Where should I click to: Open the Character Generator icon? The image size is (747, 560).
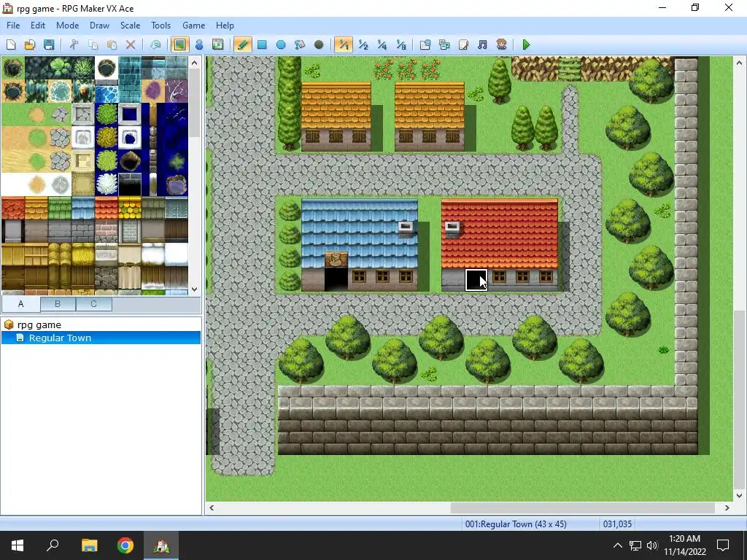click(501, 44)
